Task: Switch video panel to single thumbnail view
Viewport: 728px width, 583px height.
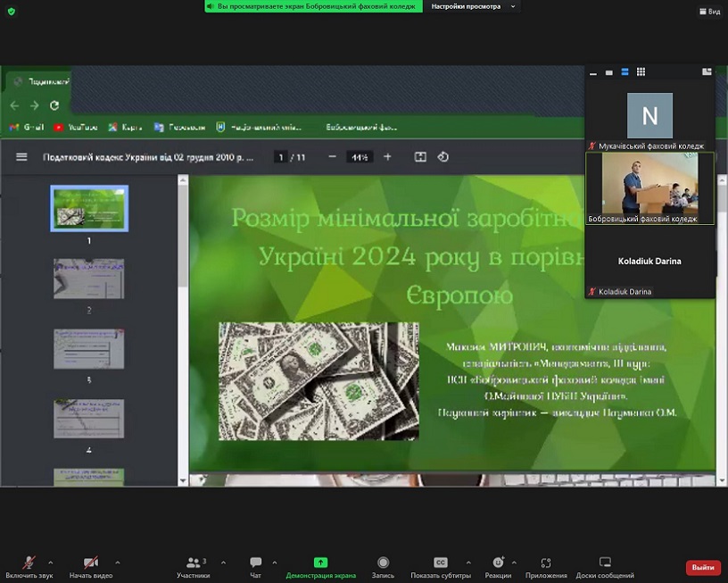Action: pos(609,72)
